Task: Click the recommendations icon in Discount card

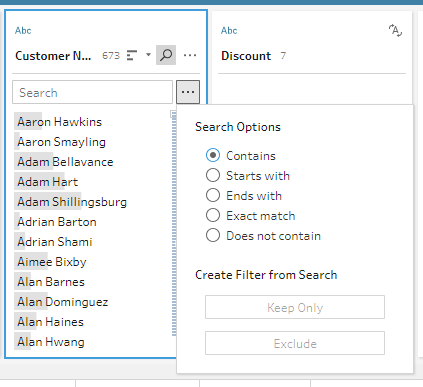Action: (x=395, y=31)
